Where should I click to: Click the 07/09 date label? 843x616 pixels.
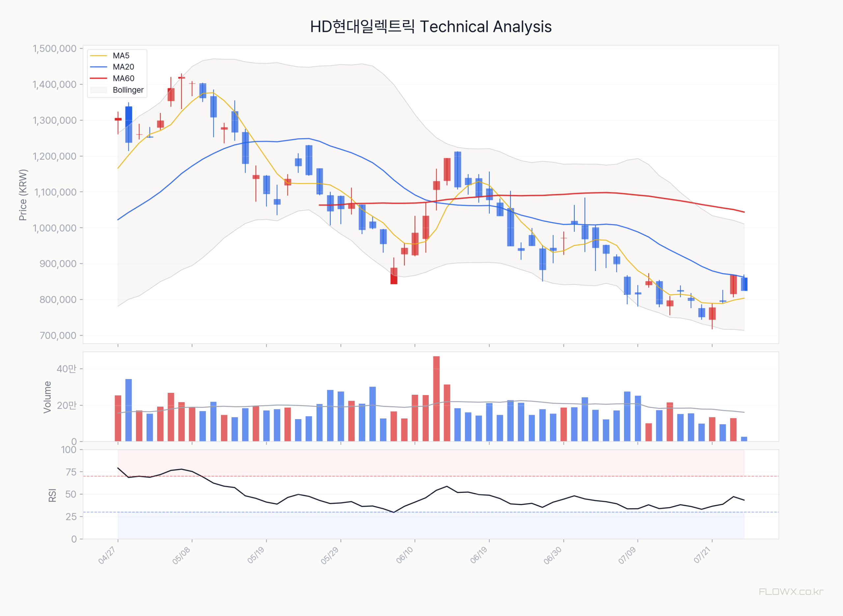(x=627, y=556)
